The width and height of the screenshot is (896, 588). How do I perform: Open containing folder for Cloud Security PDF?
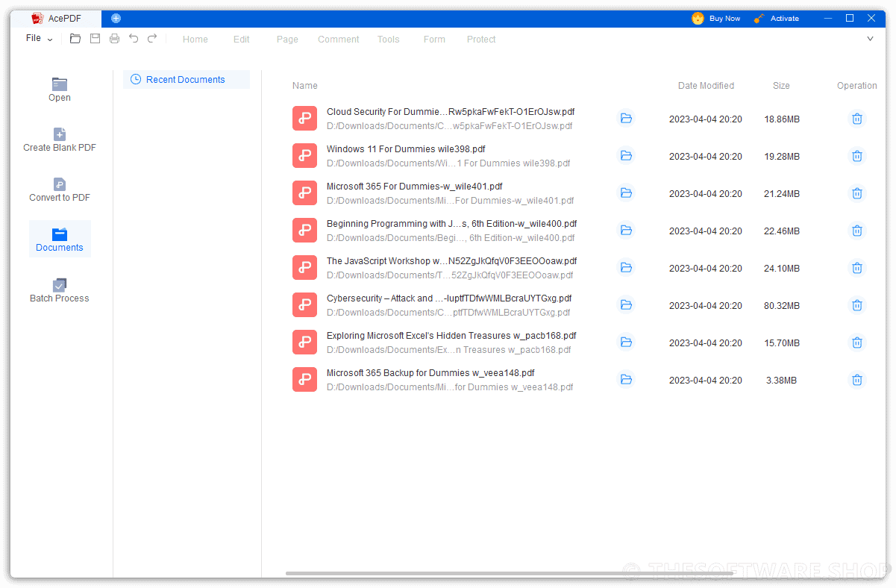tap(626, 118)
